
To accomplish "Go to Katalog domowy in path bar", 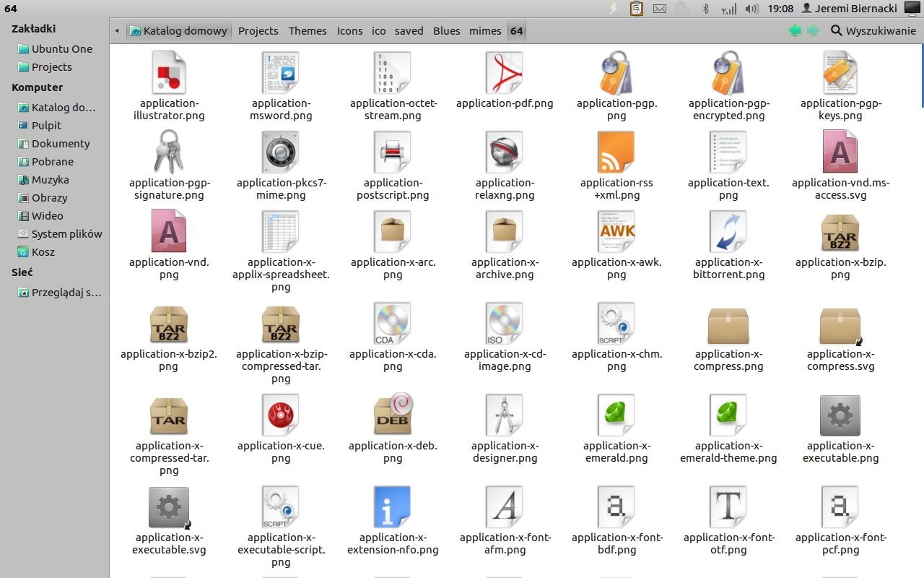I will tap(178, 31).
